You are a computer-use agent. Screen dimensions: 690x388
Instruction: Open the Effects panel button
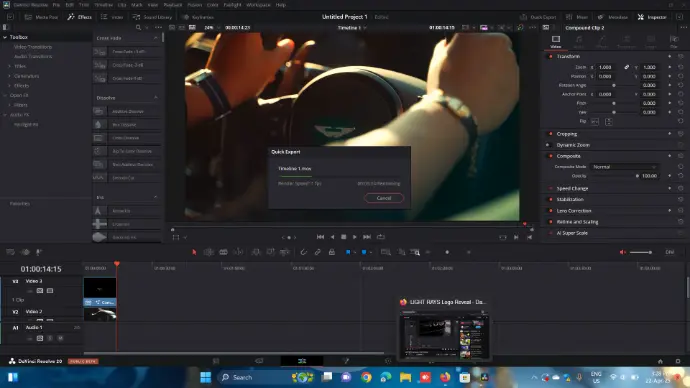click(x=80, y=17)
